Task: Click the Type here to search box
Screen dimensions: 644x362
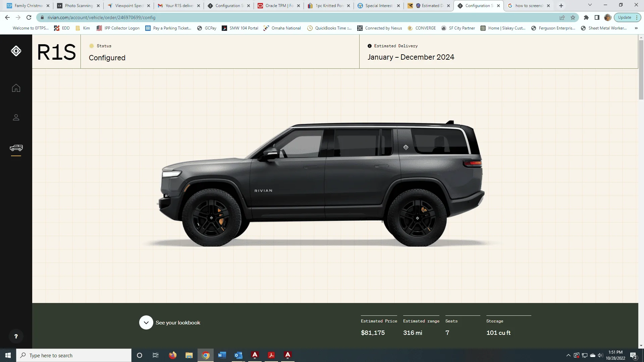Action: point(74,355)
